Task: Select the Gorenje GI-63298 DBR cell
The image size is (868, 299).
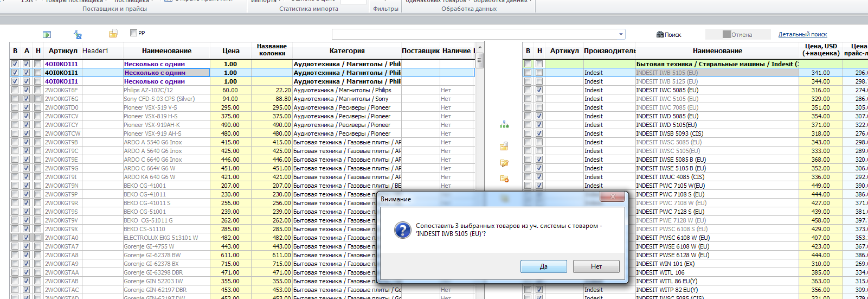Action: 166,272
